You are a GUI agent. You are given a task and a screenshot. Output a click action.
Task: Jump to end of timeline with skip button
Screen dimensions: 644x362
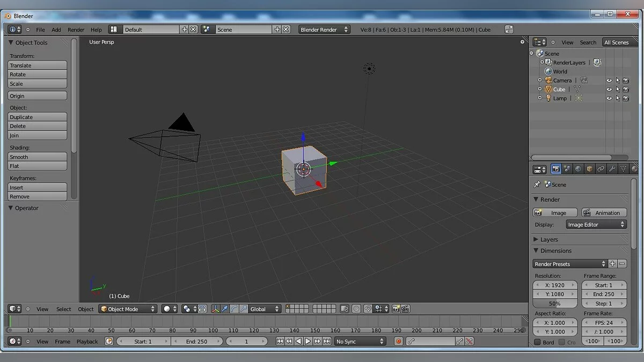pyautogui.click(x=327, y=341)
